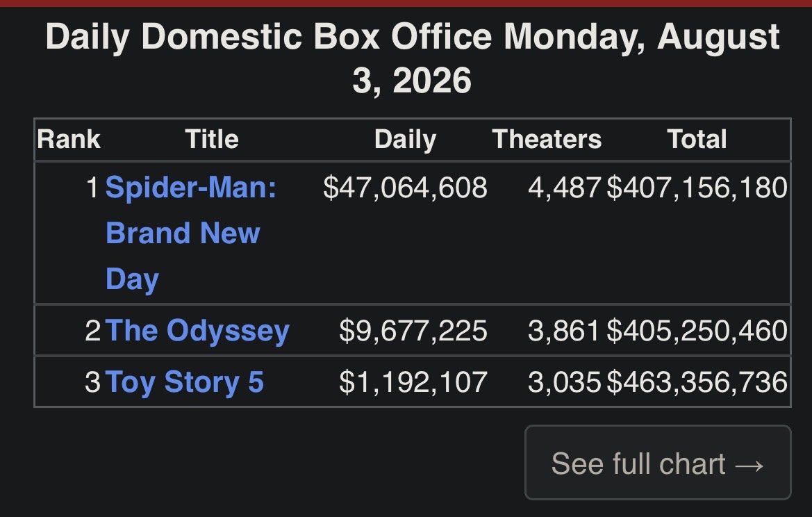This screenshot has width=812, height=517.
Task: Click the Theaters column header
Action: coord(547,140)
